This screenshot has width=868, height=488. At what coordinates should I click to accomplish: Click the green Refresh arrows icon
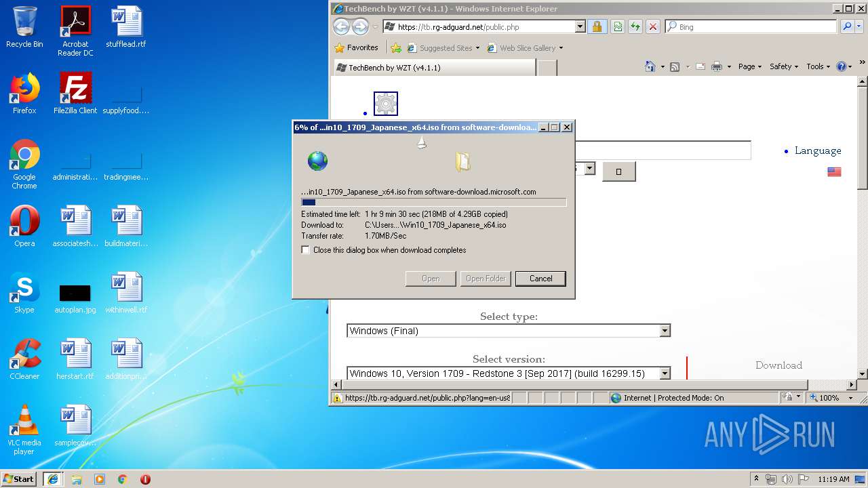point(635,26)
